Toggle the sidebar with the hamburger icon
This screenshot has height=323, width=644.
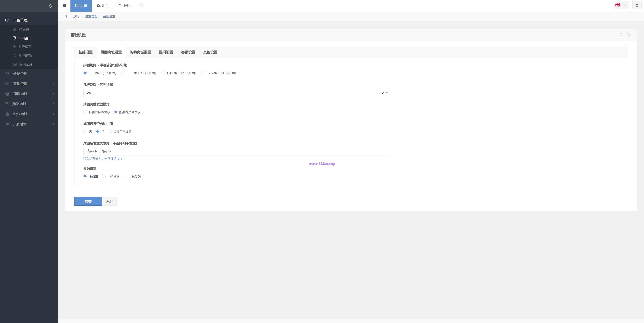pos(64,6)
